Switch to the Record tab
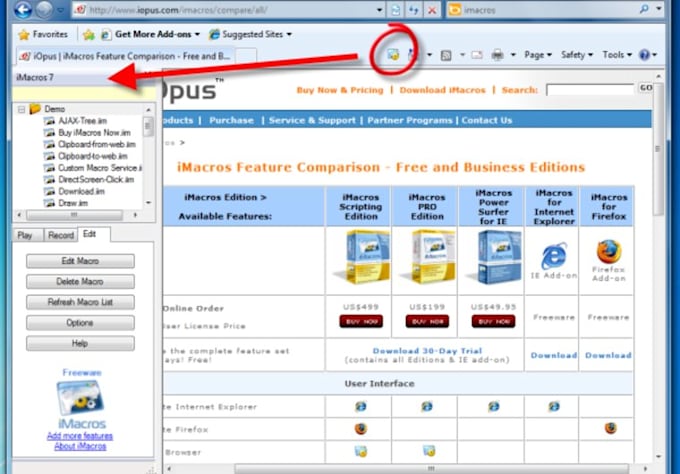Screen dimensions: 680x474 pyautogui.click(x=61, y=235)
